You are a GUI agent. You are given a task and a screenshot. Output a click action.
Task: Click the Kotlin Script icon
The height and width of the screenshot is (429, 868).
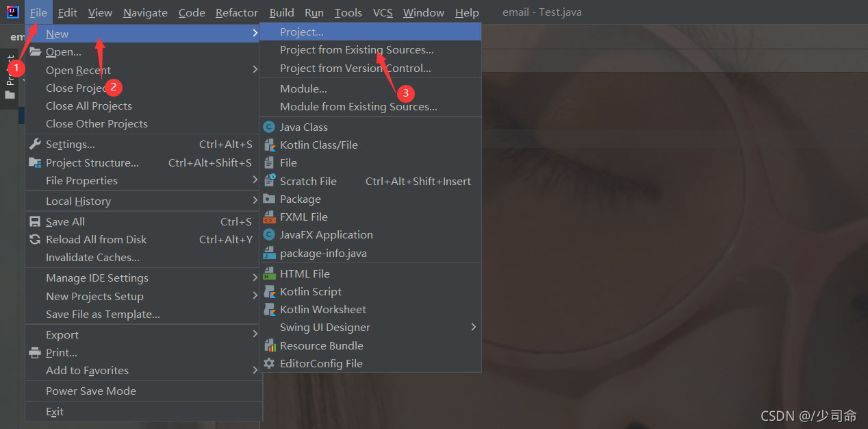click(x=269, y=291)
